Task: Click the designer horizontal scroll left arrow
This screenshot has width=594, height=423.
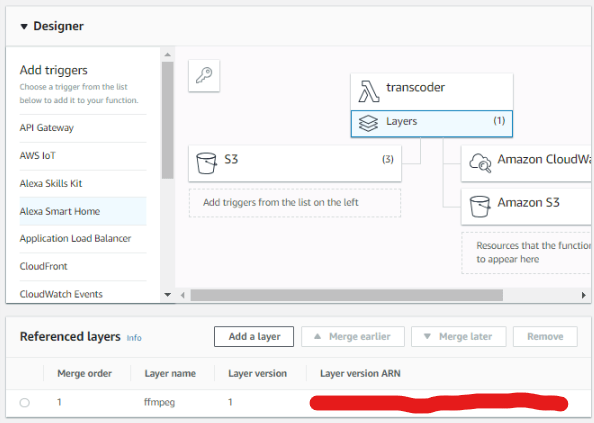Action: pos(183,295)
